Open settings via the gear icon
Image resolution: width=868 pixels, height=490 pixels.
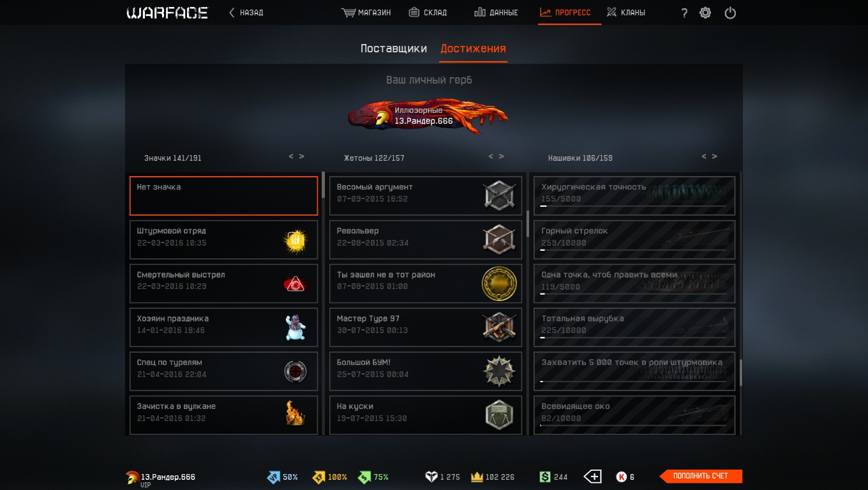click(x=705, y=13)
